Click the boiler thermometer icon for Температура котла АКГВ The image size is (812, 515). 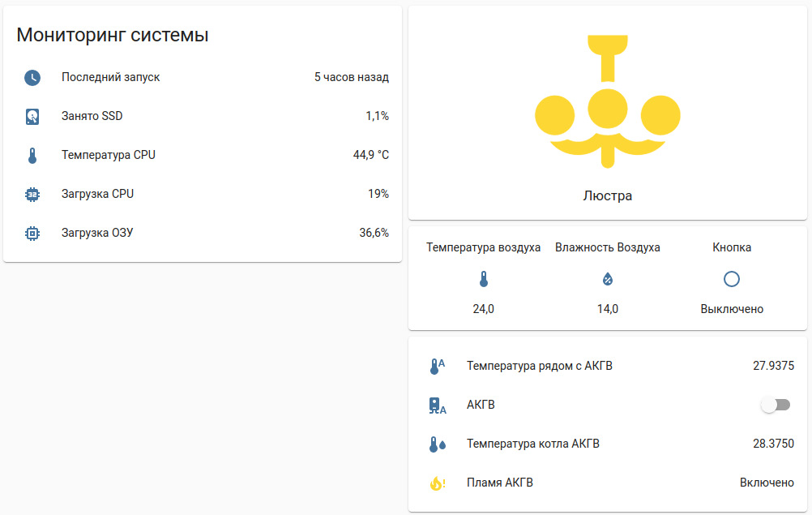coord(436,443)
